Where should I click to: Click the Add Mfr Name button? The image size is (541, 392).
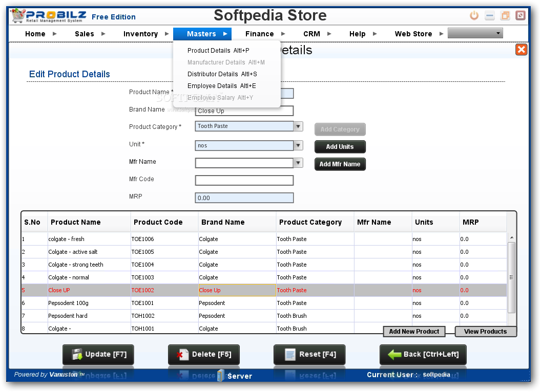click(340, 164)
